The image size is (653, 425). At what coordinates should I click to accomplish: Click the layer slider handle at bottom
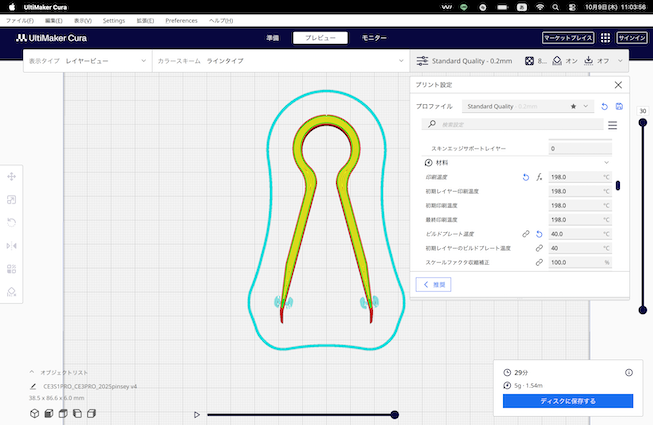pyautogui.click(x=395, y=414)
